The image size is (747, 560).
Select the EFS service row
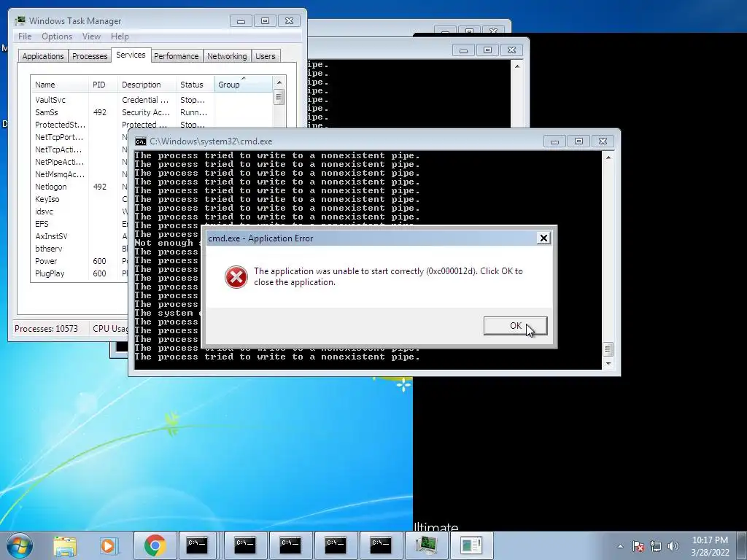click(x=79, y=224)
